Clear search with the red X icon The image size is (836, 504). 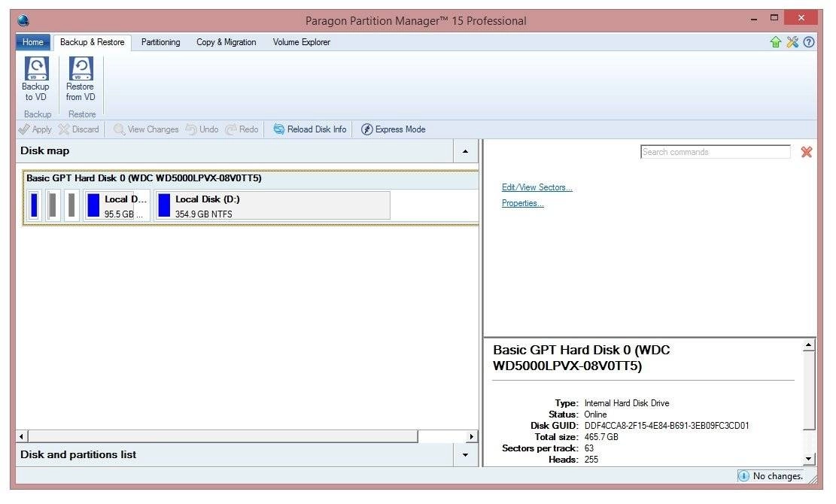807,153
